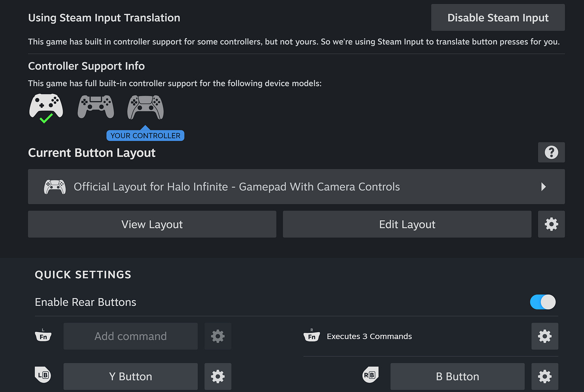Click the Disable Steam Input button
This screenshot has width=584, height=392.
pyautogui.click(x=497, y=17)
